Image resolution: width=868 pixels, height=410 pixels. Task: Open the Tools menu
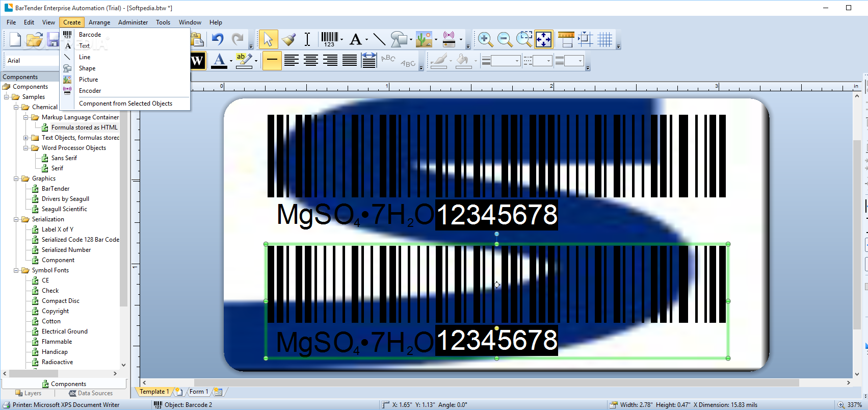(x=163, y=22)
